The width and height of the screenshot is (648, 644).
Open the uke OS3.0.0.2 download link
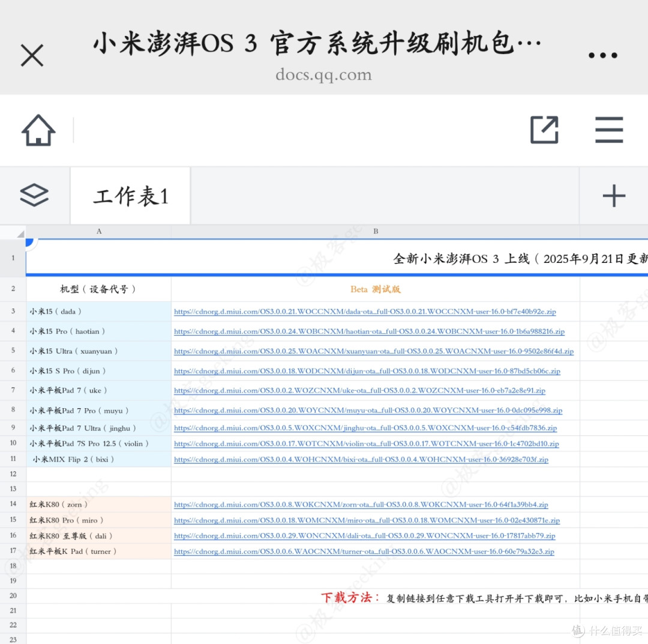pyautogui.click(x=359, y=391)
